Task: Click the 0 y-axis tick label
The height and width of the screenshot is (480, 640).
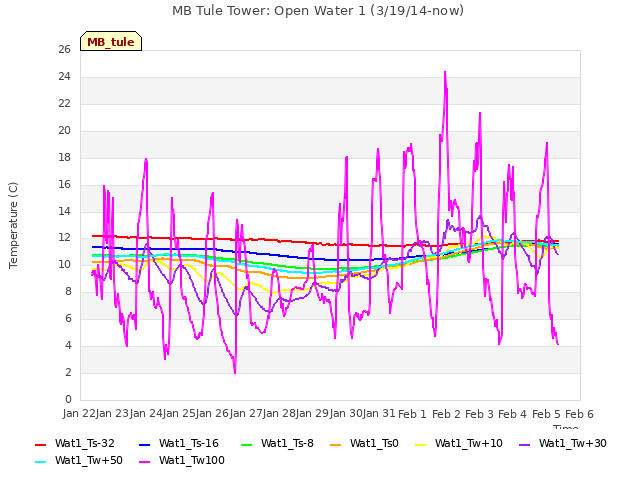Action: (68, 399)
